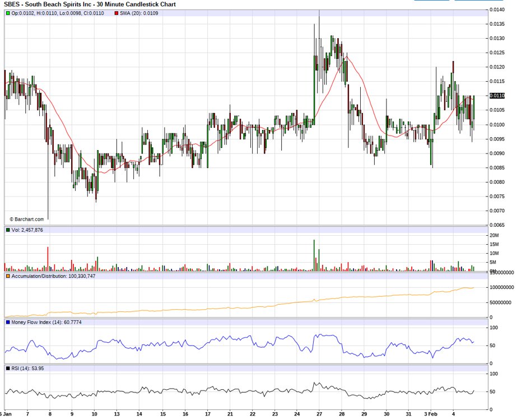This screenshot has height=420, width=517.
Task: Click the 100 label on Money Flow Index axis
Action: click(x=493, y=328)
